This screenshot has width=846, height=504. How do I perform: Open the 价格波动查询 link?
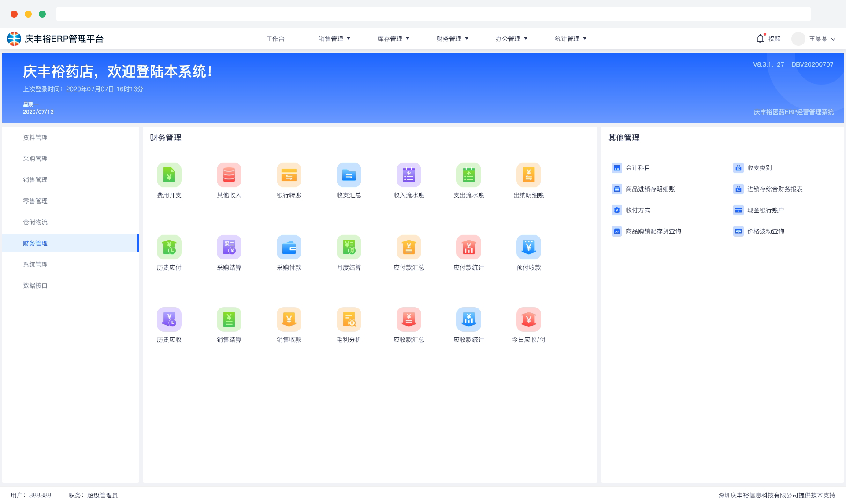click(x=759, y=231)
